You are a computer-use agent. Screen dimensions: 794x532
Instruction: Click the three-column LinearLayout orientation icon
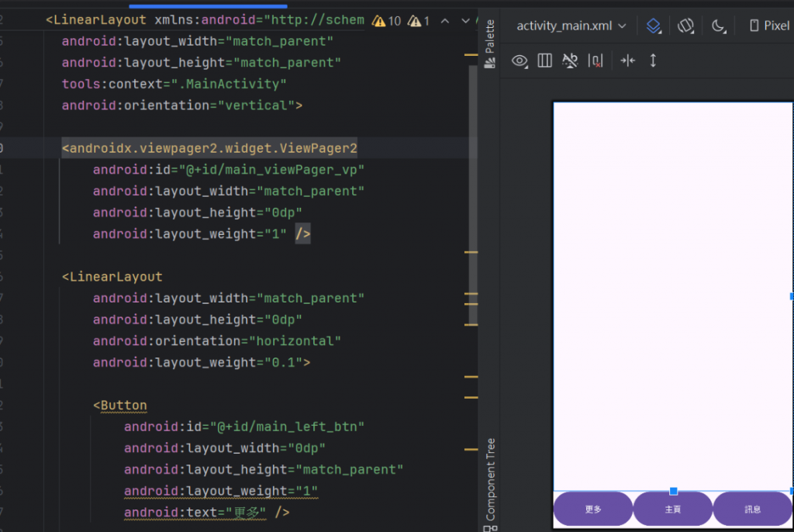coord(545,60)
